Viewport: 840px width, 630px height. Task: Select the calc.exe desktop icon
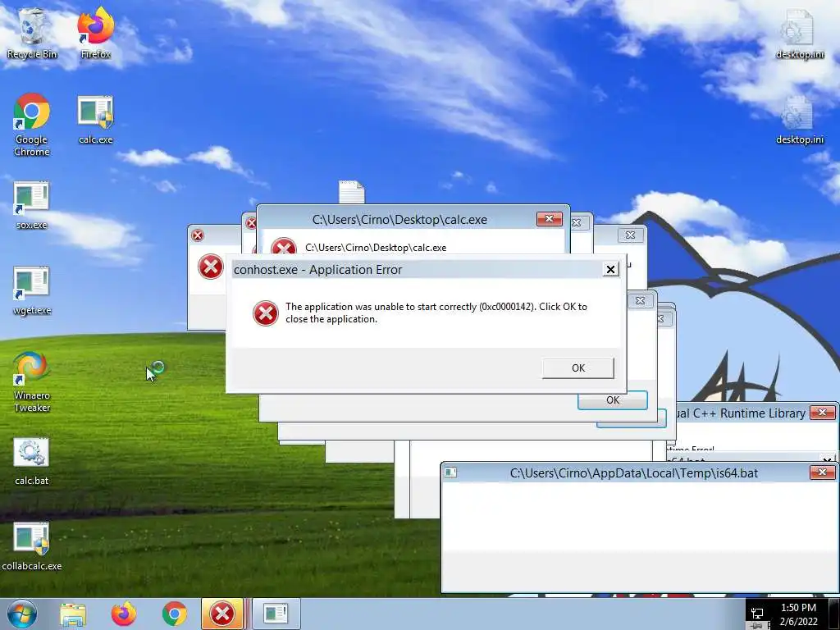[95, 120]
